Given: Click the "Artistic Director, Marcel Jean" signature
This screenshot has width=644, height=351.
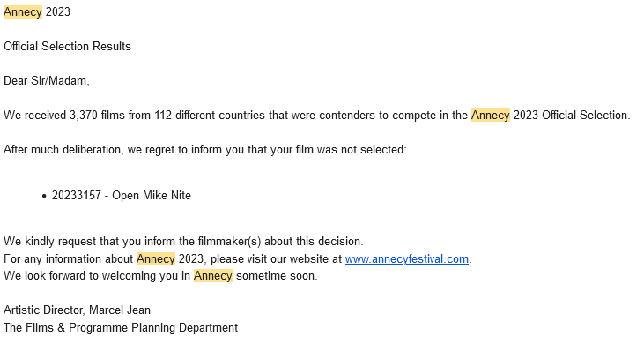Looking at the screenshot, I should (77, 310).
